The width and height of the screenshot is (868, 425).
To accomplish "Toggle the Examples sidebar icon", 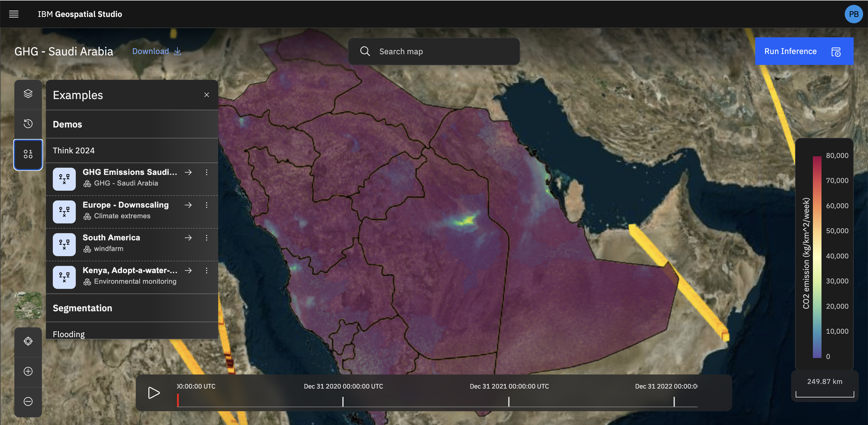I will click(28, 154).
